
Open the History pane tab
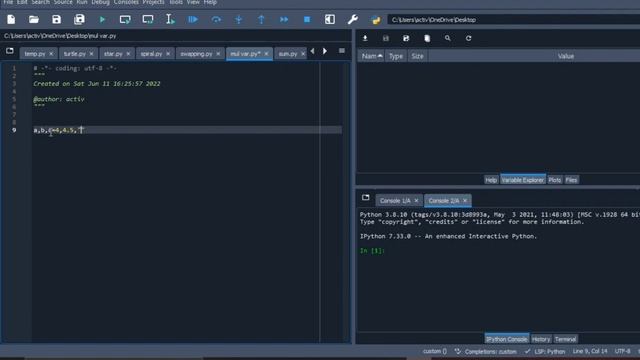click(x=541, y=339)
